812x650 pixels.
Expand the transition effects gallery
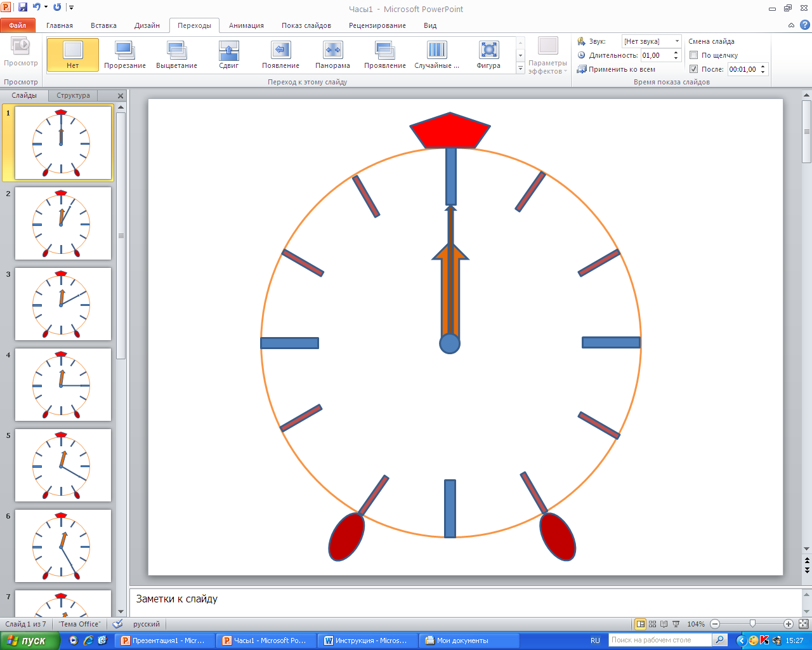pos(521,69)
